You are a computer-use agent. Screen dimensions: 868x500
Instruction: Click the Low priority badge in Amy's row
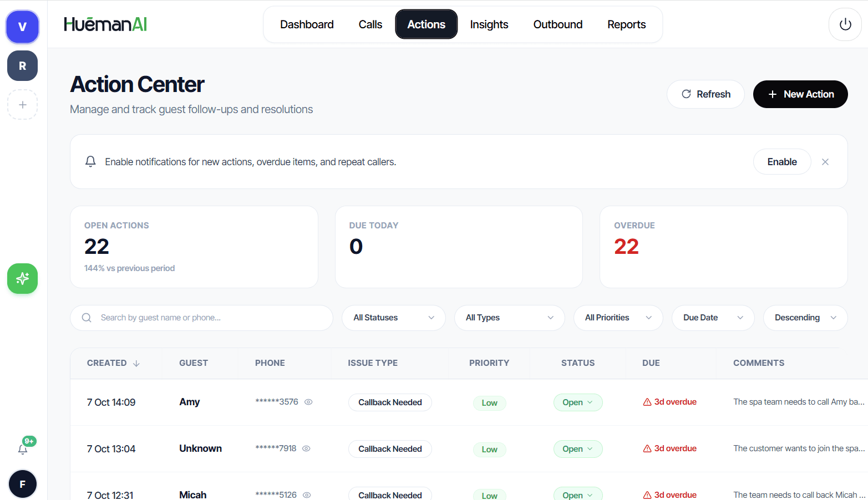490,403
